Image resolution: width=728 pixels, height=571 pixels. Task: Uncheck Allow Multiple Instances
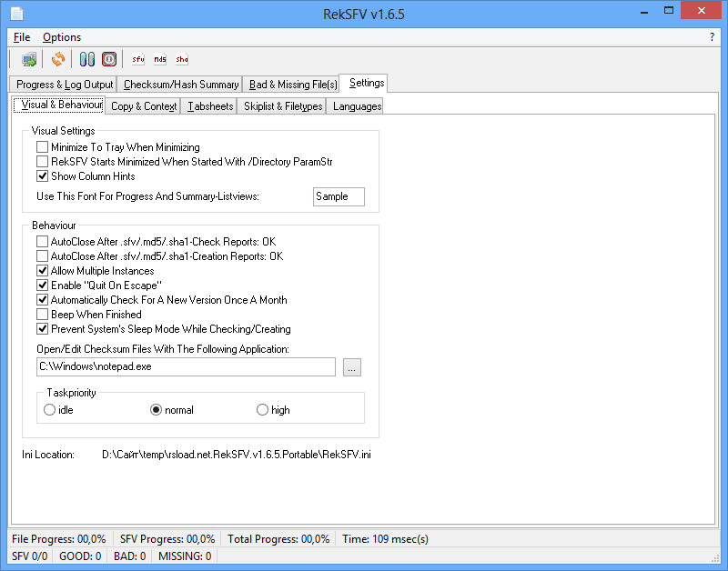point(42,270)
